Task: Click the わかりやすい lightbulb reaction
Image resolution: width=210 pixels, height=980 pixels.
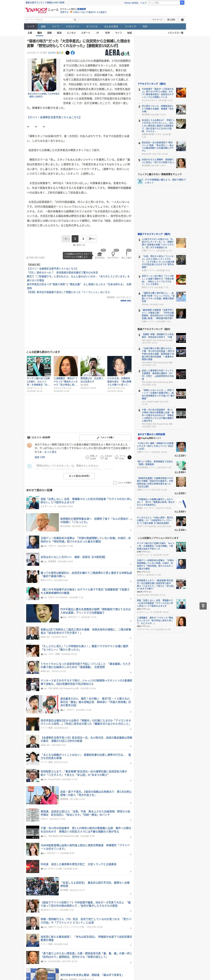Action: click(x=113, y=254)
